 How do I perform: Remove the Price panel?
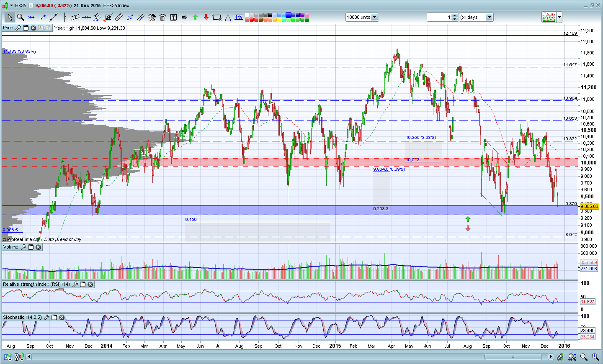pyautogui.click(x=33, y=28)
